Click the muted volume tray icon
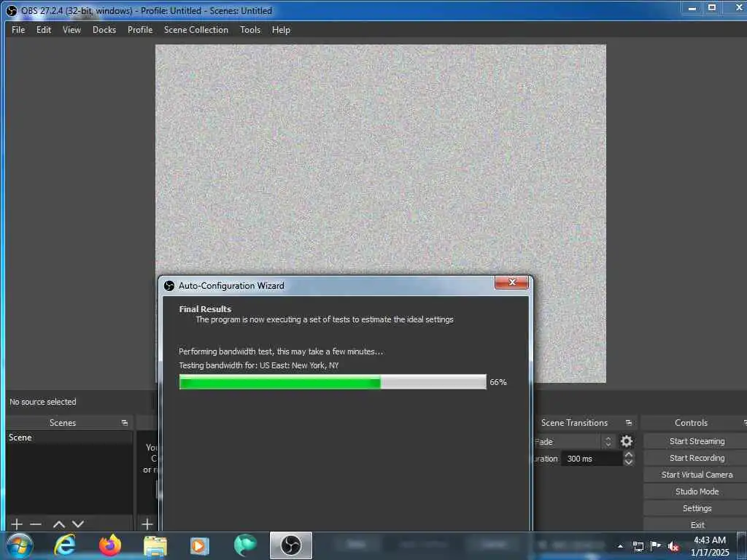This screenshot has width=747, height=560. (x=673, y=546)
